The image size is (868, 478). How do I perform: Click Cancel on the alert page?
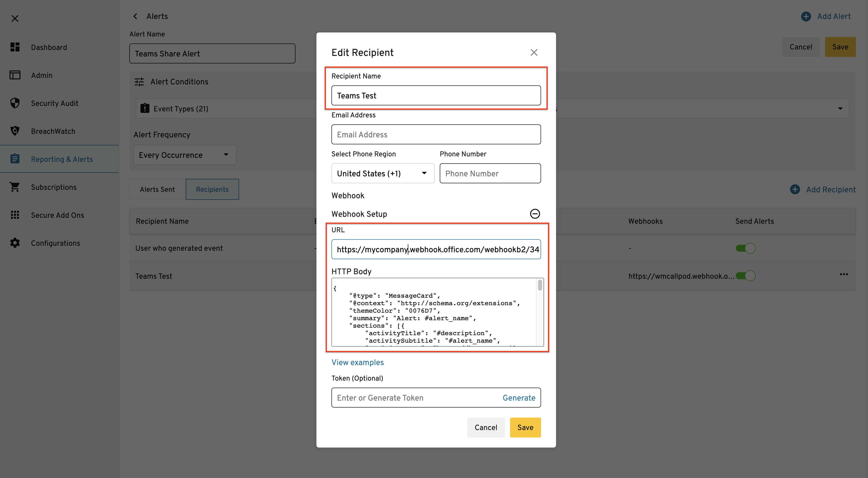click(x=801, y=47)
